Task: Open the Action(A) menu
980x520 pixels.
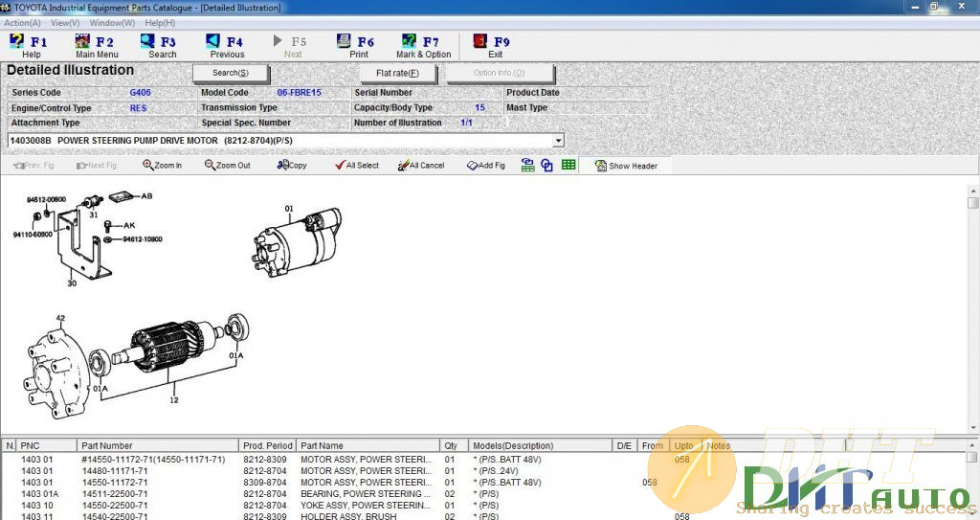Action: click(x=23, y=23)
